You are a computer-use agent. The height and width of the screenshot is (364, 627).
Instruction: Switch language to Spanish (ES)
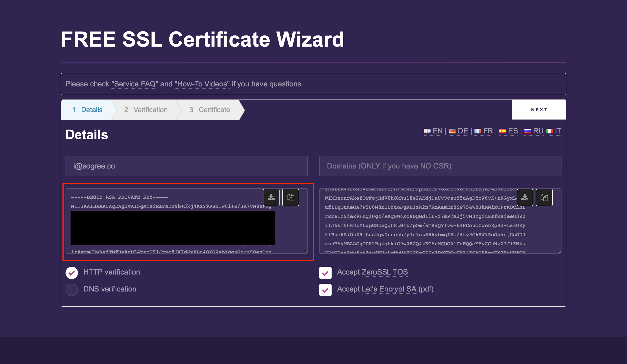click(x=508, y=131)
